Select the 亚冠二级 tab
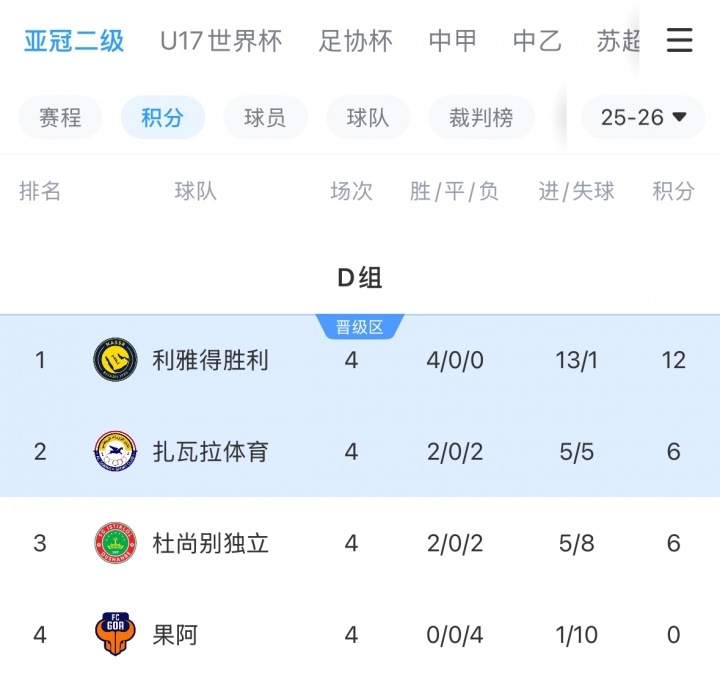Screen dimensions: 720x696 pos(75,41)
